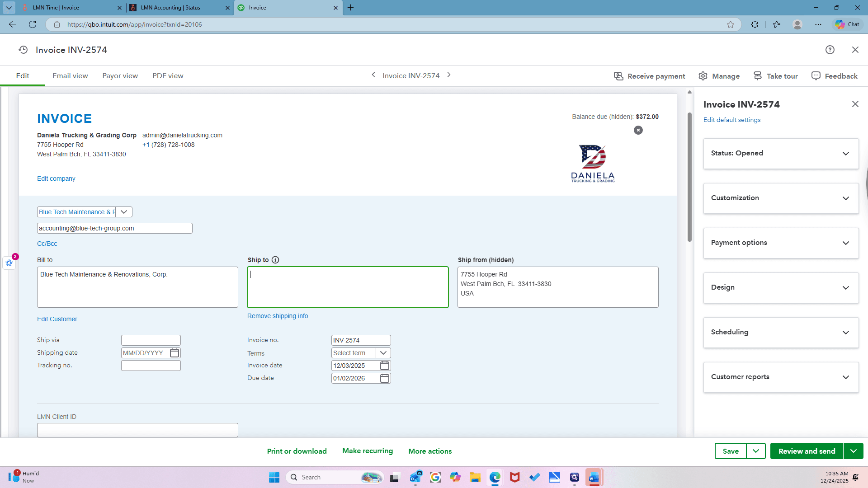Image resolution: width=868 pixels, height=488 pixels.
Task: Switch to the LMN Time Invoice browser tab
Action: (72, 8)
